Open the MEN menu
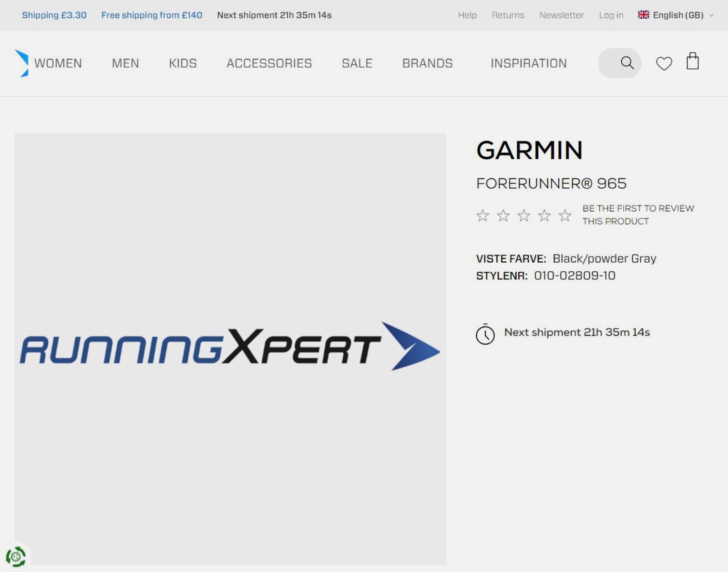 click(125, 63)
